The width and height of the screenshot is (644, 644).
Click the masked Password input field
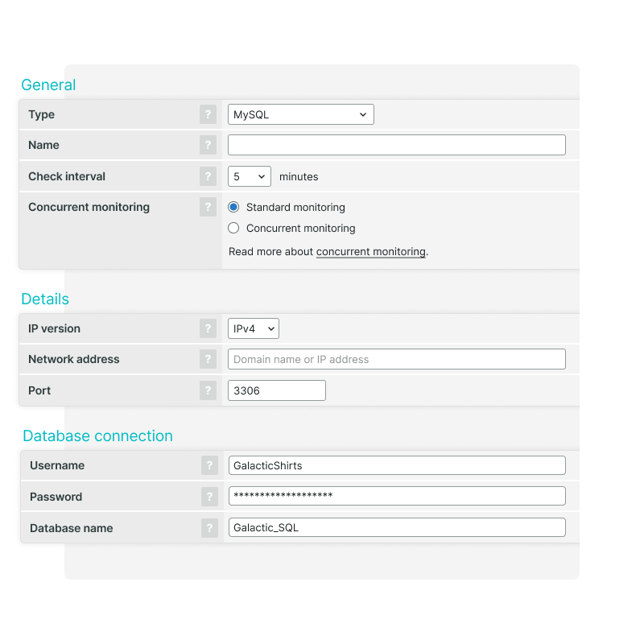[397, 496]
